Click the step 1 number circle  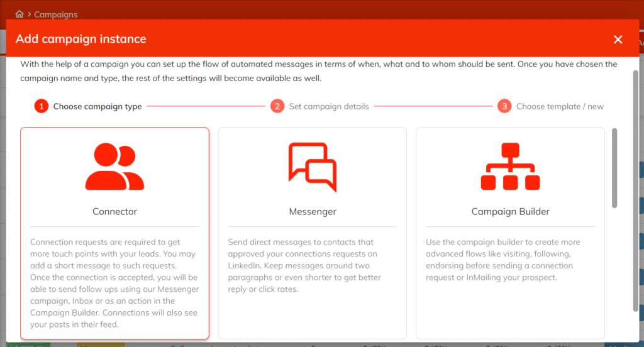pyautogui.click(x=42, y=106)
